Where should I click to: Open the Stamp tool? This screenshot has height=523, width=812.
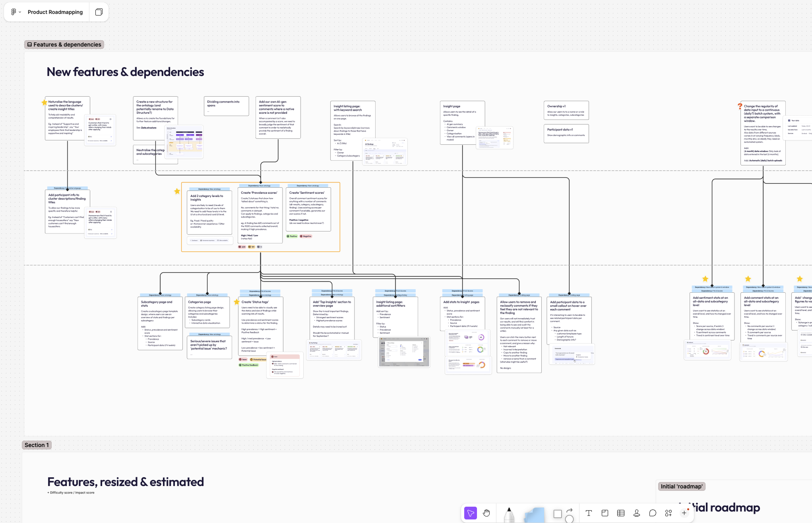637,513
